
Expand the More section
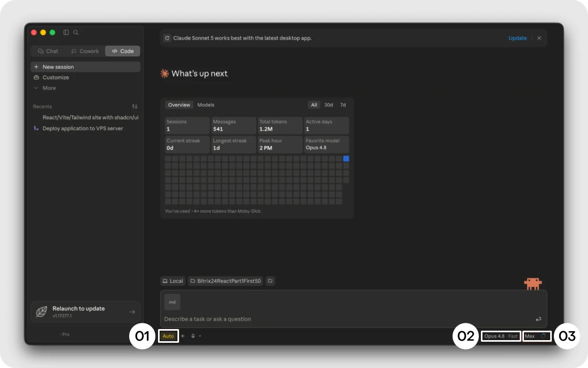pyautogui.click(x=86, y=88)
